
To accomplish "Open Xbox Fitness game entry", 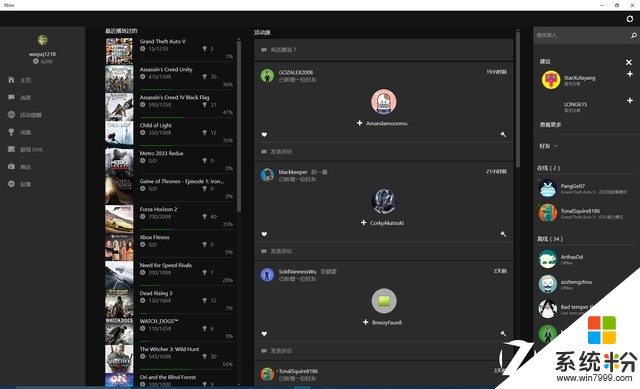I will tap(169, 247).
